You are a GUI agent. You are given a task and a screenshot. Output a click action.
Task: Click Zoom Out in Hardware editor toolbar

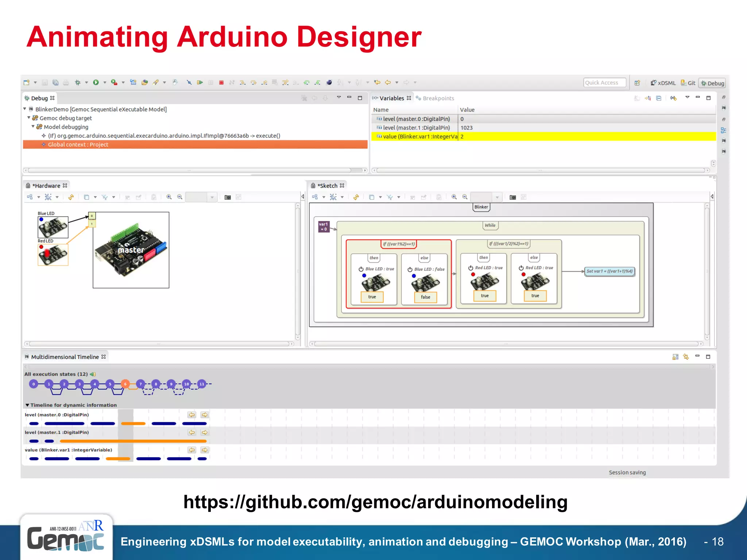180,197
